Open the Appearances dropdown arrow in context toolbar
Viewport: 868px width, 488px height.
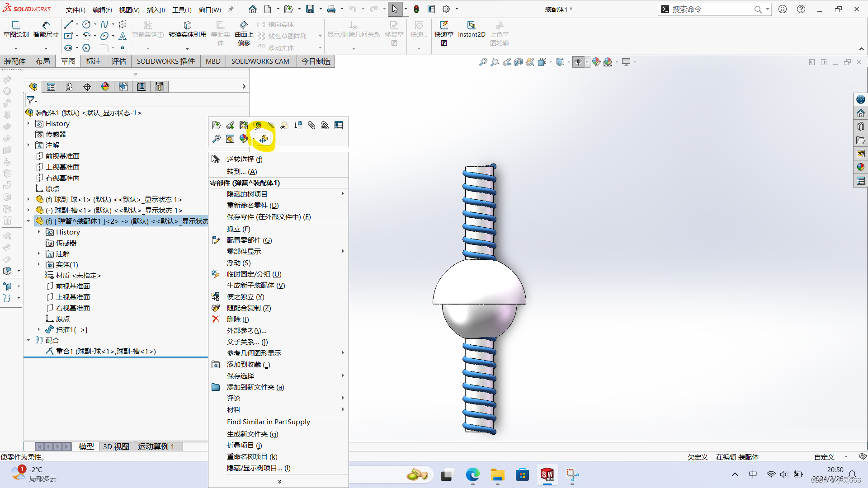pos(253,139)
